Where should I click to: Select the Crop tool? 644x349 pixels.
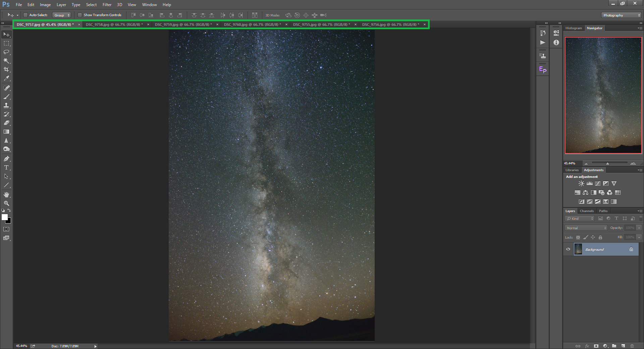[x=6, y=69]
